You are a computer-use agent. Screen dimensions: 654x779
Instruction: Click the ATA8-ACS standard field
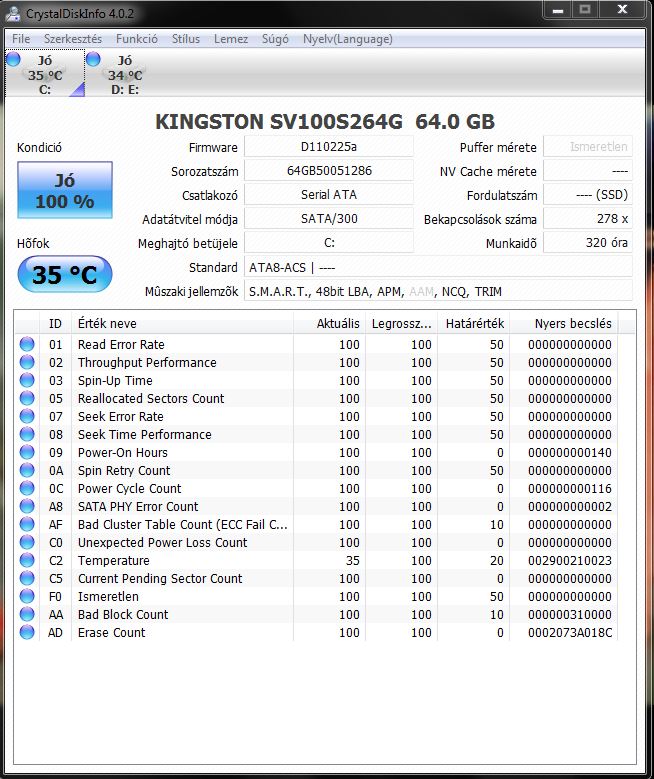coord(438,267)
